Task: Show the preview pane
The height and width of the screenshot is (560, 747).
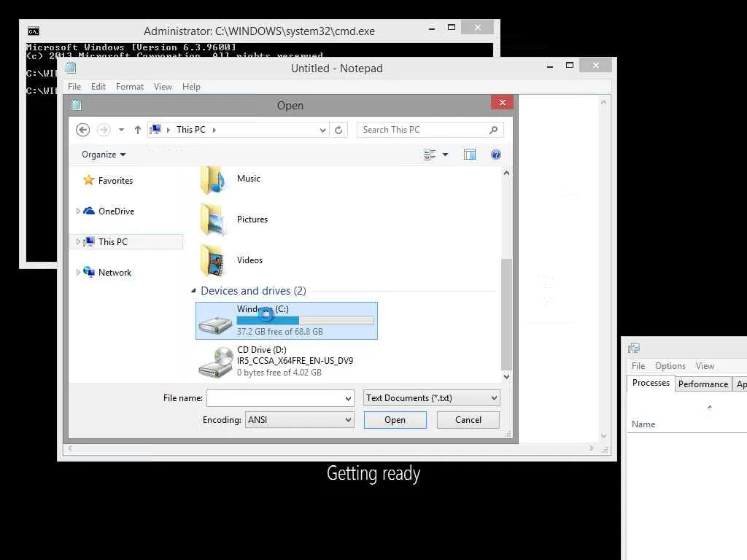Action: (x=470, y=155)
